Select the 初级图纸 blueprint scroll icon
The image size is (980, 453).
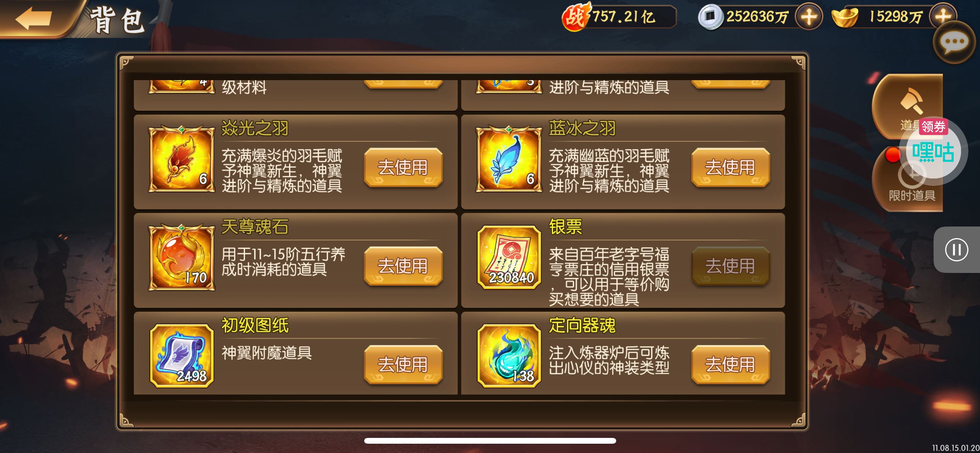(x=182, y=356)
